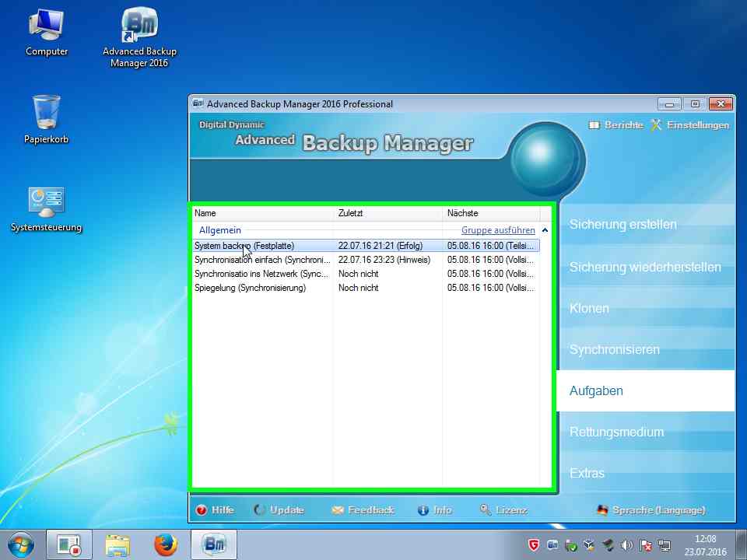This screenshot has width=747, height=560.
Task: Click the blue Info icon
Action: click(423, 510)
